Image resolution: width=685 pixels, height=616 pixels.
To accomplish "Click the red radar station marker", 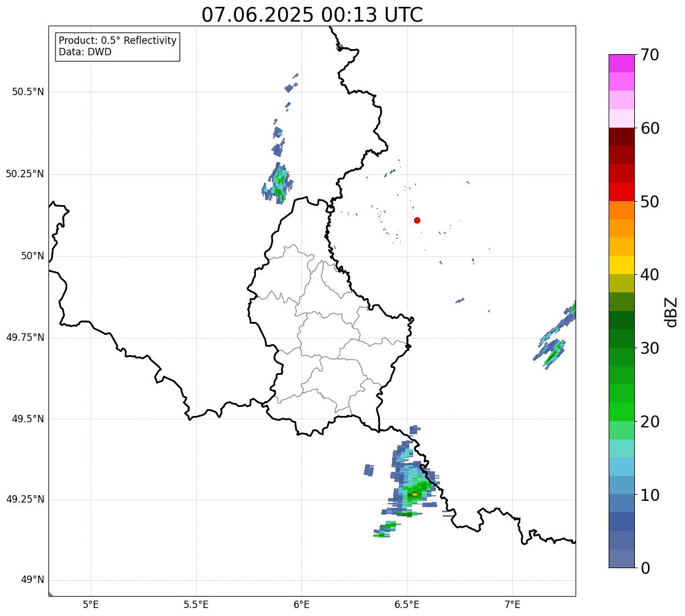I will coord(417,220).
